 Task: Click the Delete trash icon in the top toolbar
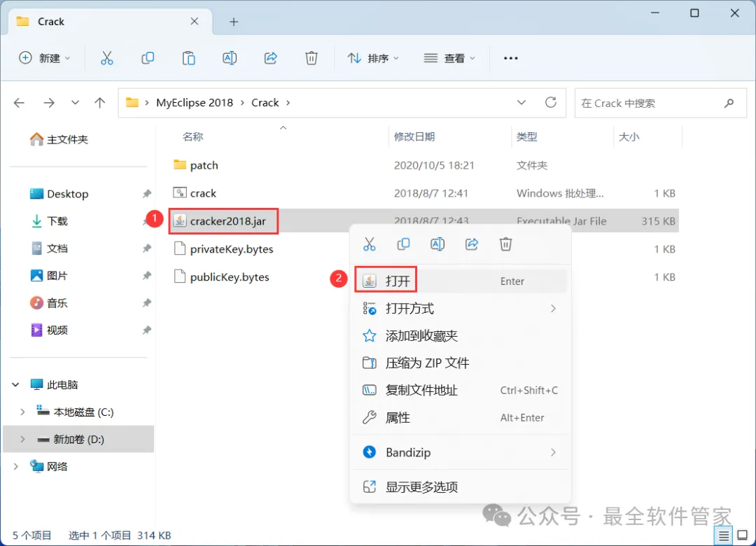pyautogui.click(x=311, y=58)
